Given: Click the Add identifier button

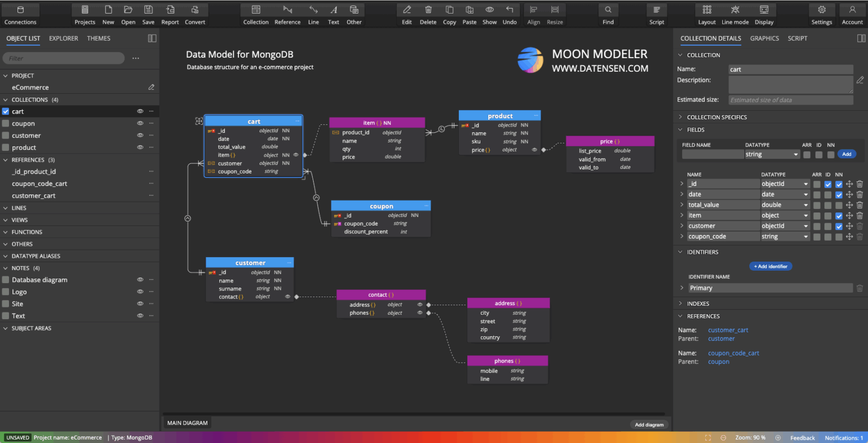Looking at the screenshot, I should point(770,266).
